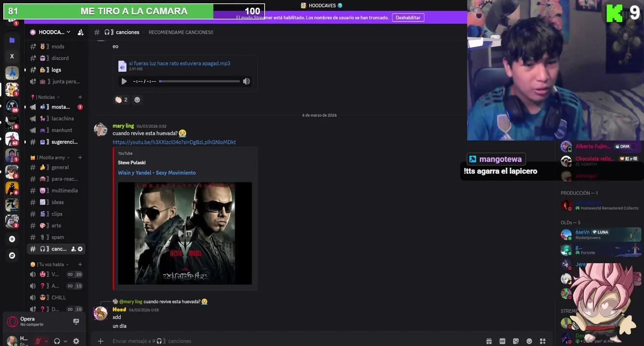The height and width of the screenshot is (346, 644).
Task: Click Hood's username on the reply message
Action: click(119, 309)
